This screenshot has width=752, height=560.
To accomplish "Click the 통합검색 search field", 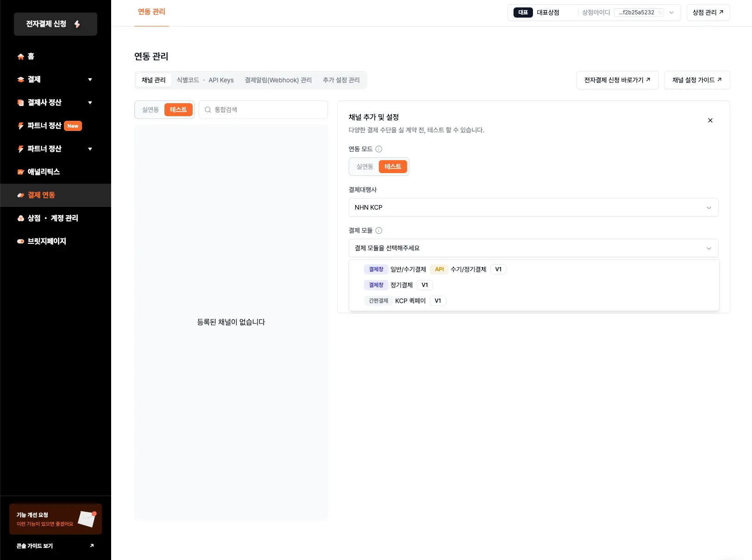I will pyautogui.click(x=269, y=110).
